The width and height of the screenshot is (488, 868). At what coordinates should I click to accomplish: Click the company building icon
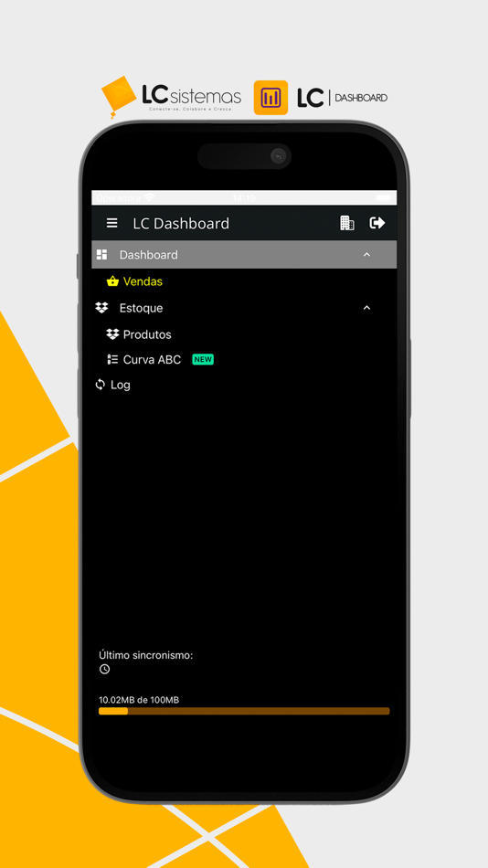pyautogui.click(x=346, y=223)
